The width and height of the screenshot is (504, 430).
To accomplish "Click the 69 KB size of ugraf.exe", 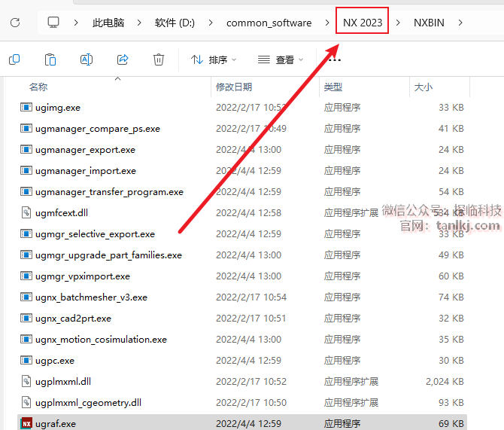I will [451, 423].
